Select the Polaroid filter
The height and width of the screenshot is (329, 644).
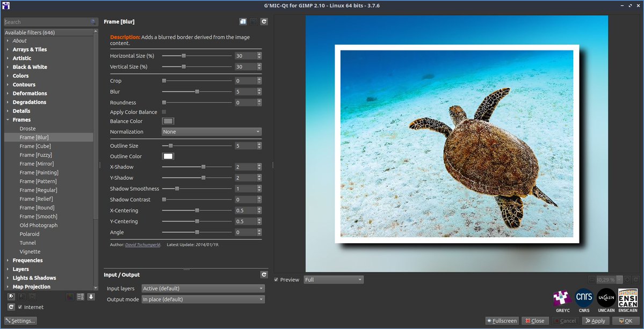30,234
